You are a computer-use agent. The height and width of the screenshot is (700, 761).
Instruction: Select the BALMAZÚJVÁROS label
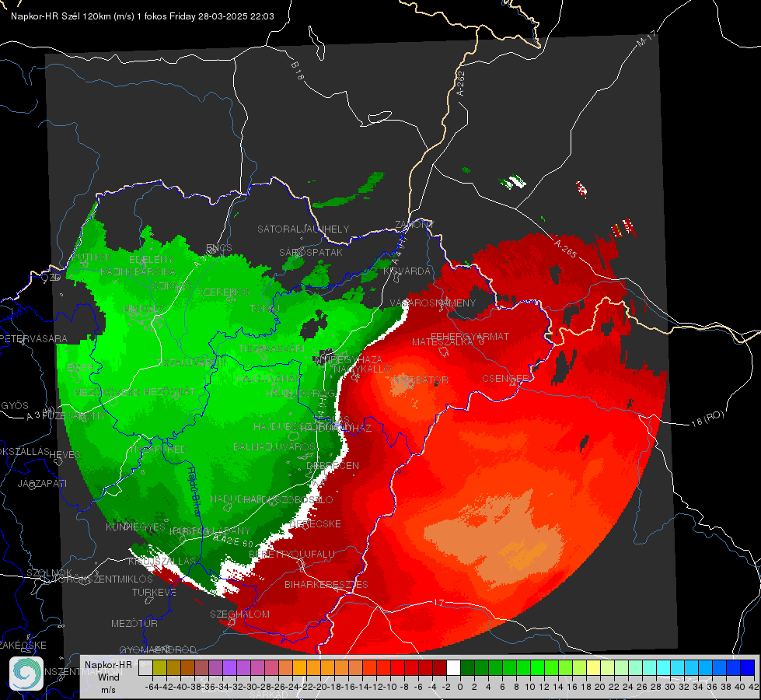coord(274,446)
